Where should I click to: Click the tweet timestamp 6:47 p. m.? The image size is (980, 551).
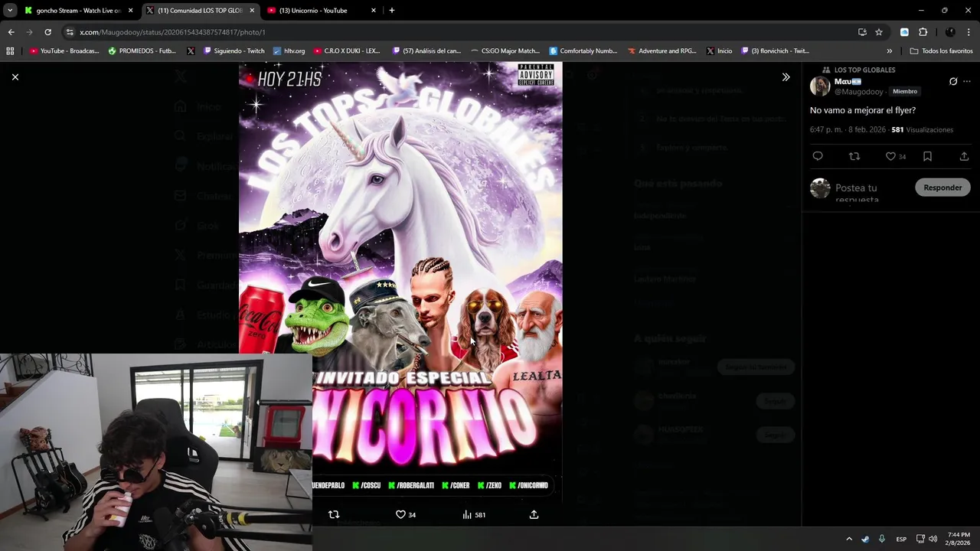coord(826,130)
